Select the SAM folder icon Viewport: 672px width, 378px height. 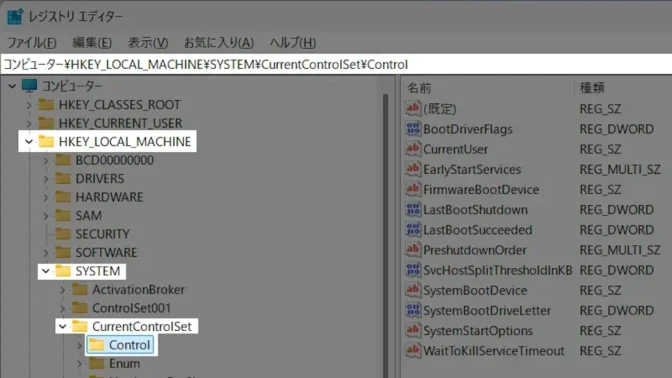63,215
